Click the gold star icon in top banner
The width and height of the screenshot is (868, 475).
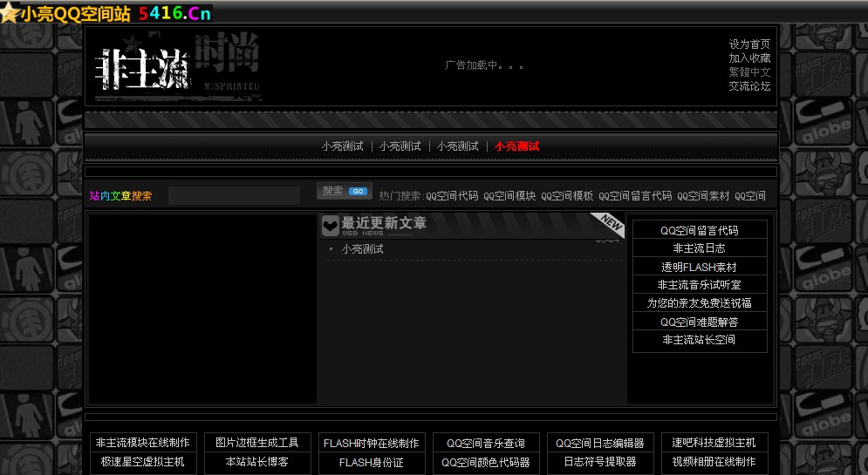[10, 13]
